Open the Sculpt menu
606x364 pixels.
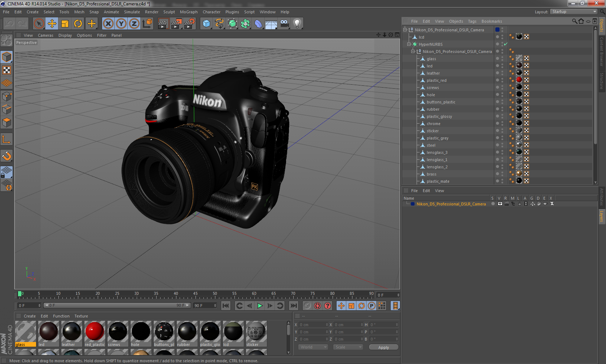(x=169, y=12)
